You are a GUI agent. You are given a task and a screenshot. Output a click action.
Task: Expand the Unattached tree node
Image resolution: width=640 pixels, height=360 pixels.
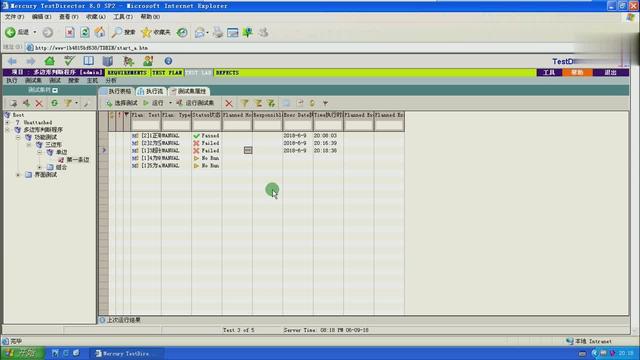click(7, 122)
